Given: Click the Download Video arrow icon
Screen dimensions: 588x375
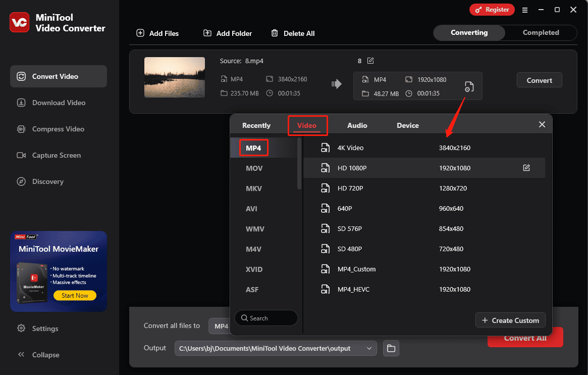Looking at the screenshot, I should (x=21, y=103).
